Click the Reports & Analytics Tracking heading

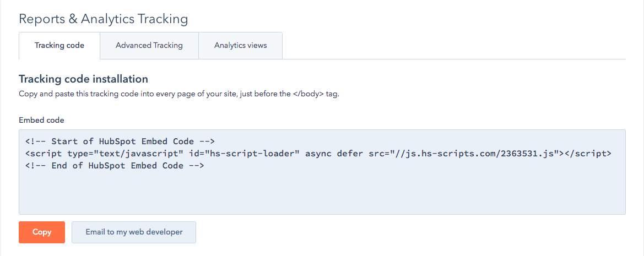pyautogui.click(x=104, y=19)
